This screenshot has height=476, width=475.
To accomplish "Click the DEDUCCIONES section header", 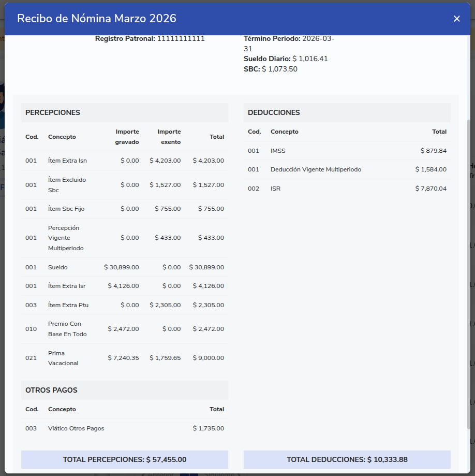I will (347, 112).
